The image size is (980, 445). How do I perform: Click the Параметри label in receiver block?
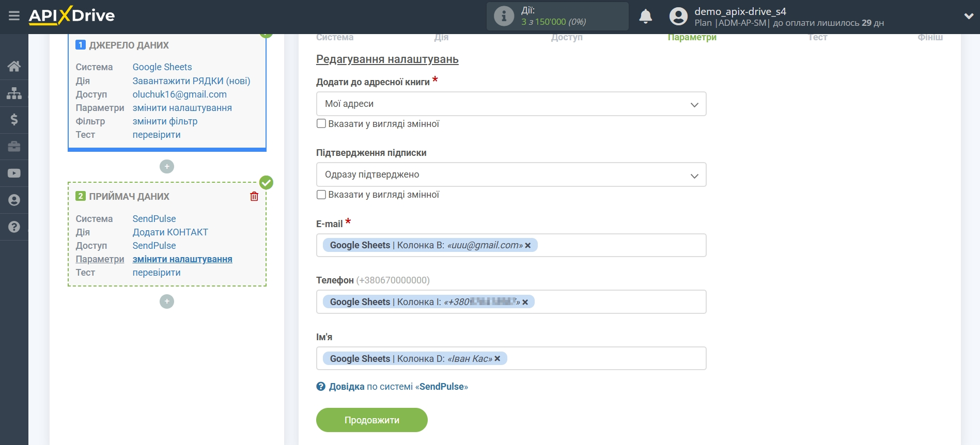100,259
